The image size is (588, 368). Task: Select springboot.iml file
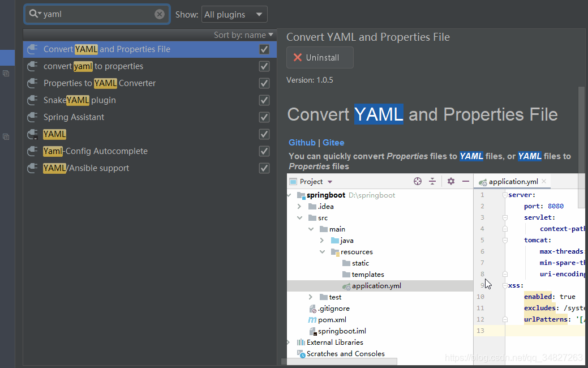pyautogui.click(x=338, y=331)
